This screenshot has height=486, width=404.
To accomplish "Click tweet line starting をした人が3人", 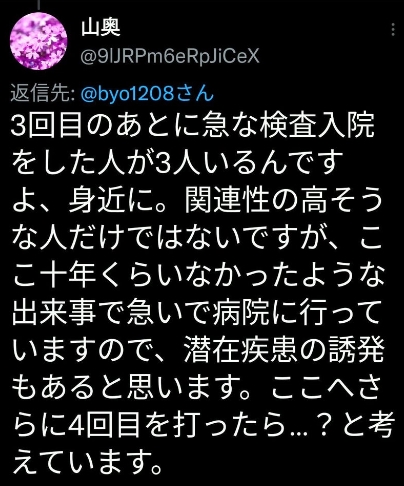I will coord(178,163).
